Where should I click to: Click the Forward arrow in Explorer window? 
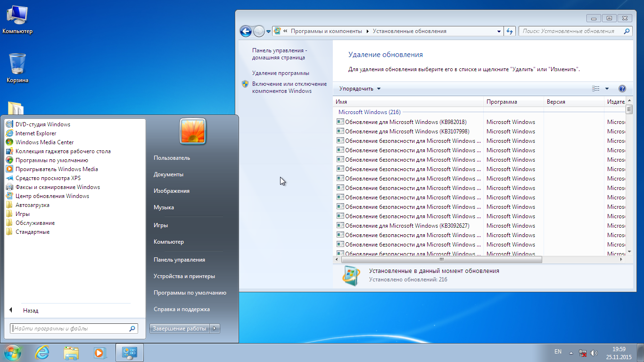pyautogui.click(x=259, y=31)
